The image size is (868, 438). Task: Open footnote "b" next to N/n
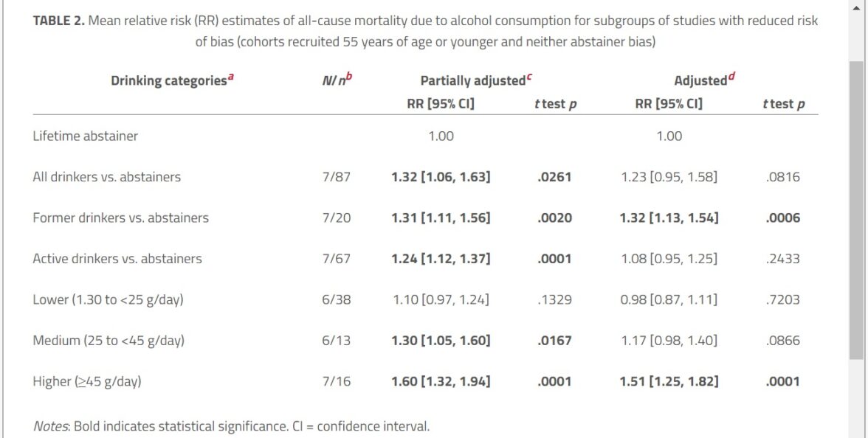tap(349, 76)
